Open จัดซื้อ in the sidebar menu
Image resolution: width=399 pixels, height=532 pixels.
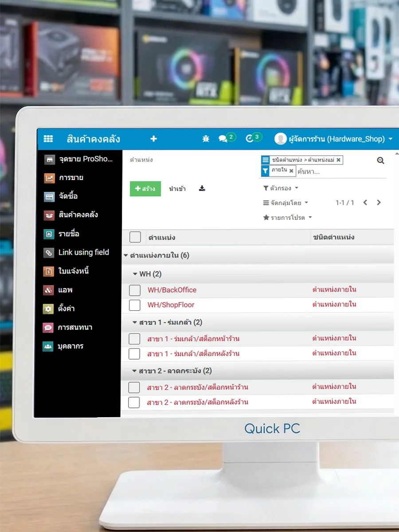point(68,196)
